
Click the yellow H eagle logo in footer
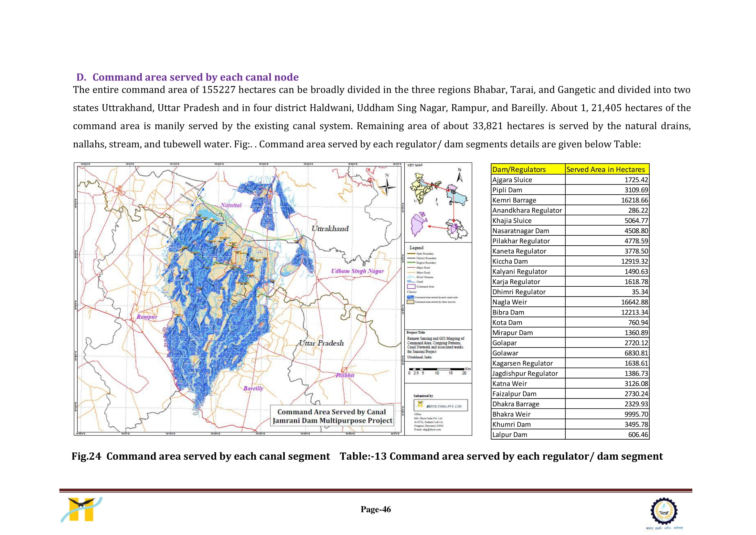coord(81,509)
